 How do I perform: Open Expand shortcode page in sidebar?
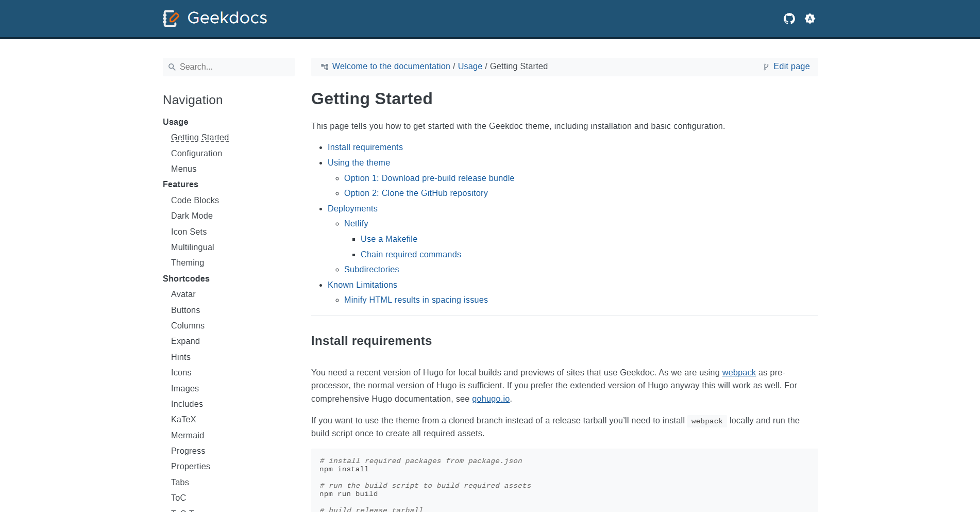(185, 341)
